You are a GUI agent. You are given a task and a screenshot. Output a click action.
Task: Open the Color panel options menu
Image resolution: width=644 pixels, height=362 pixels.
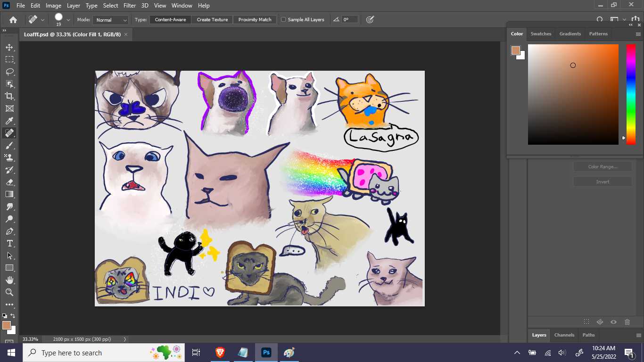638,34
